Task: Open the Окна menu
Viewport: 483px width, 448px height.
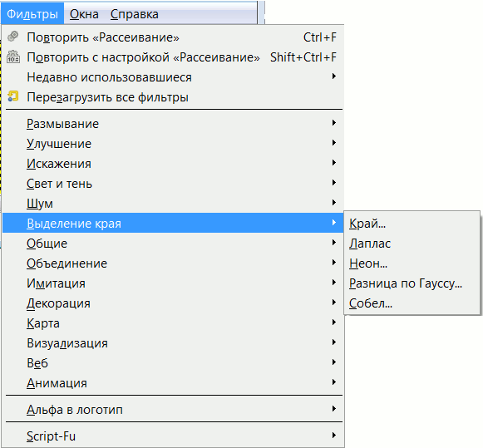Action: click(x=84, y=14)
